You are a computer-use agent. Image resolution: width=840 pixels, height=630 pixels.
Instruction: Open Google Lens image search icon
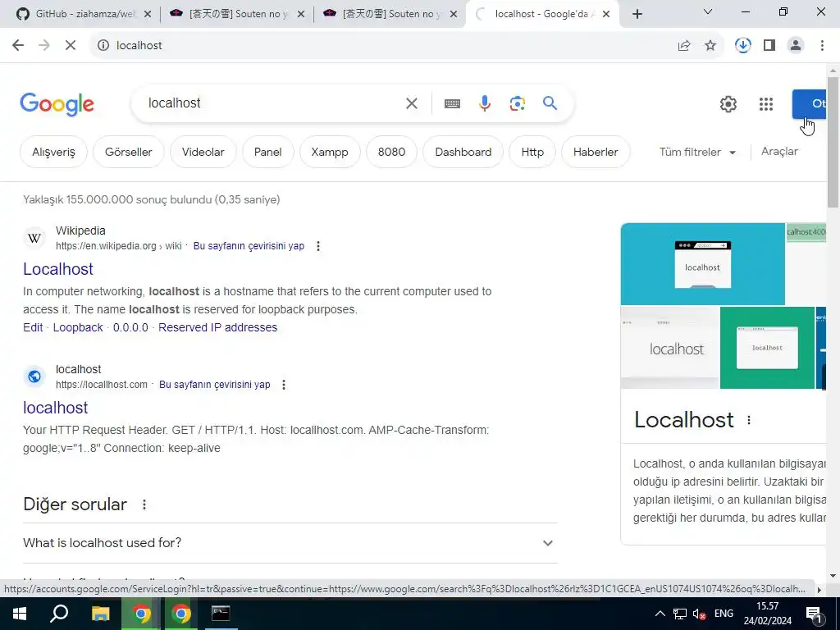click(x=517, y=103)
